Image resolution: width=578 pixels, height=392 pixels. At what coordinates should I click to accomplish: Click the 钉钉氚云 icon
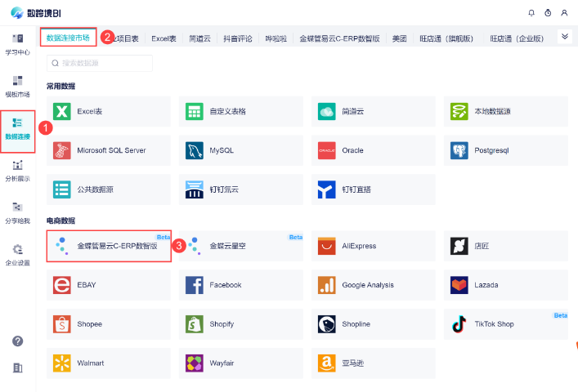[x=195, y=189]
